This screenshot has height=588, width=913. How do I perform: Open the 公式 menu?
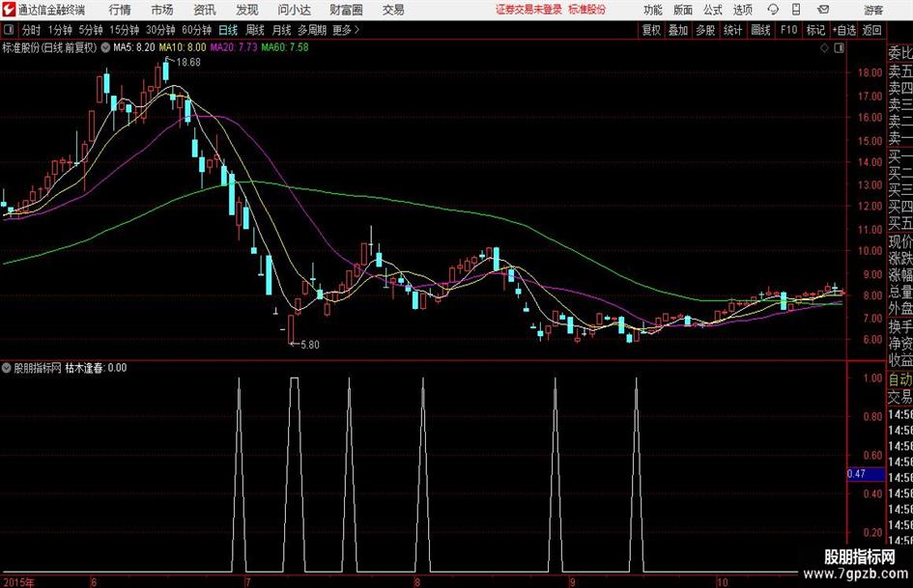click(x=713, y=10)
